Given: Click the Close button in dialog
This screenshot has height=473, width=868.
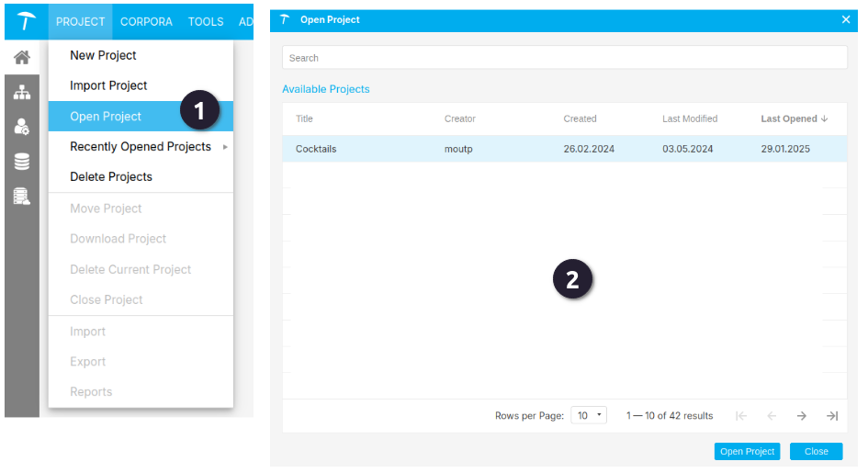Looking at the screenshot, I should click(816, 452).
